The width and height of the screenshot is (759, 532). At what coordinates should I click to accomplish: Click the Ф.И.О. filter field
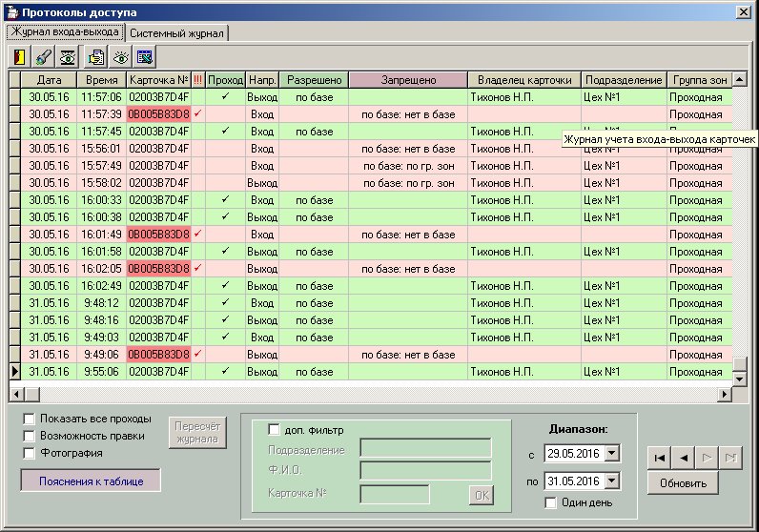[425, 470]
